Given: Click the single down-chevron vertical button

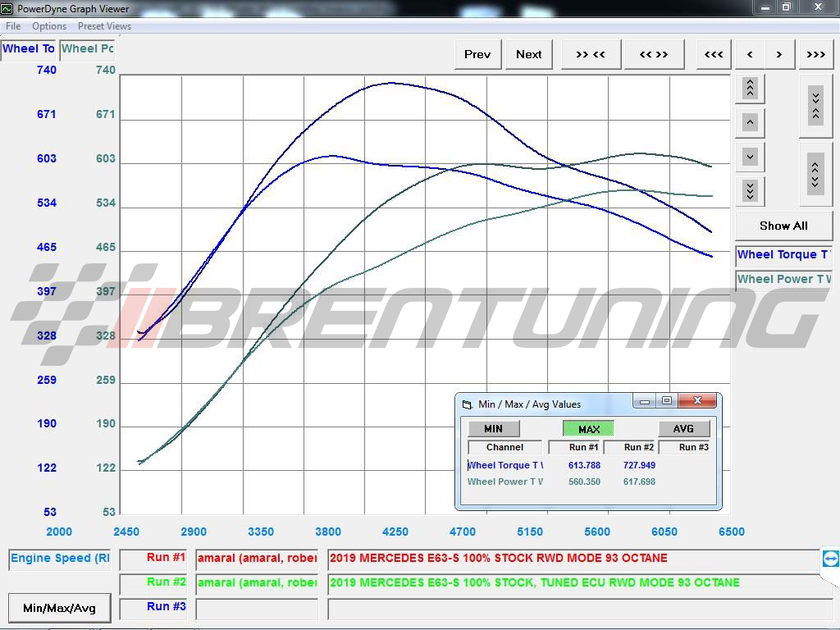Looking at the screenshot, I should (x=750, y=157).
